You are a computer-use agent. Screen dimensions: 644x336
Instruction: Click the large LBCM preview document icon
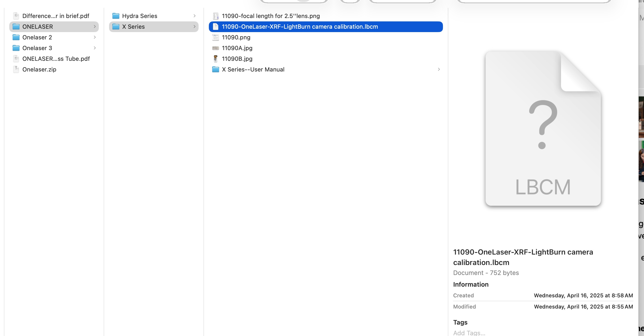tap(543, 129)
